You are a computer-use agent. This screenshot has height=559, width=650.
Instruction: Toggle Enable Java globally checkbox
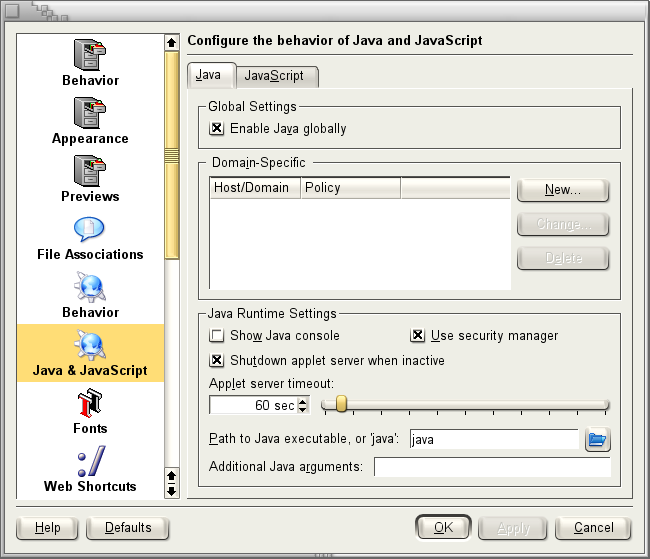coord(216,128)
